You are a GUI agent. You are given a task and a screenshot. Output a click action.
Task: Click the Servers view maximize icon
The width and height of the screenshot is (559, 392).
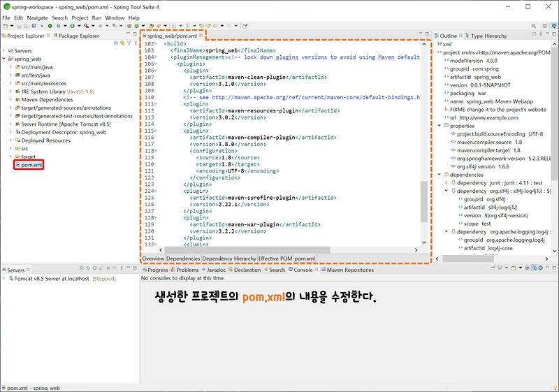(135, 268)
